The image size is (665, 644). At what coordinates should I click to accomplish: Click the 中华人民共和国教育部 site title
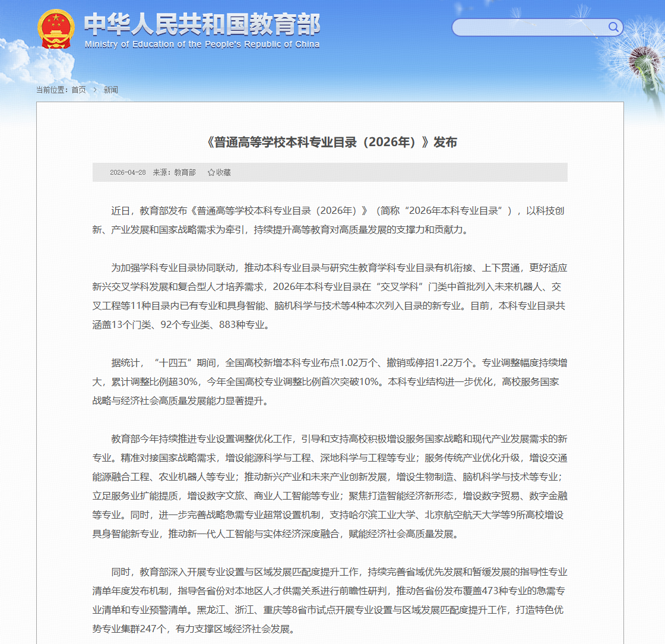pos(202,24)
